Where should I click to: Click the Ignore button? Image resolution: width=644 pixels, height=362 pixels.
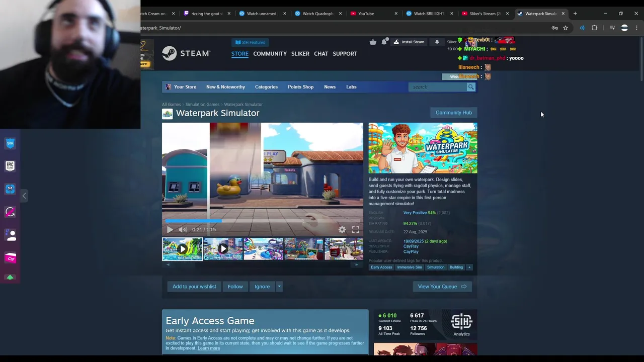coord(262,287)
